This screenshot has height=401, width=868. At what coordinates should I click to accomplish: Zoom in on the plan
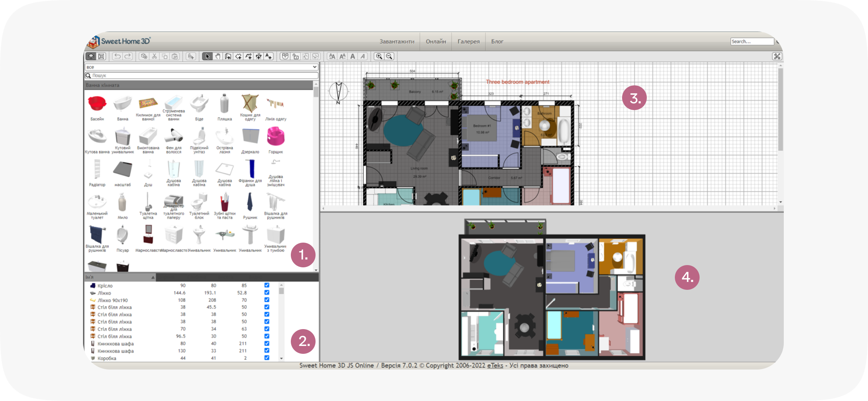pyautogui.click(x=379, y=57)
